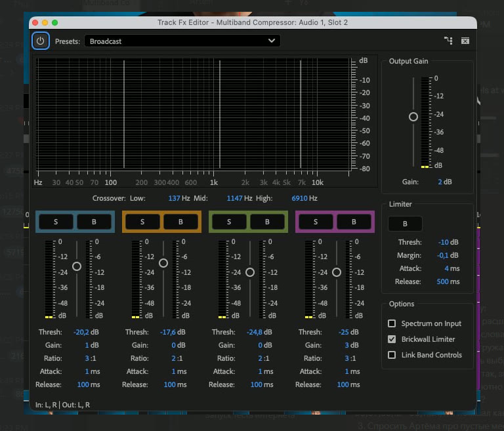Open the Presets dropdown showing Broadcast
The width and height of the screenshot is (504, 431).
pyautogui.click(x=182, y=41)
